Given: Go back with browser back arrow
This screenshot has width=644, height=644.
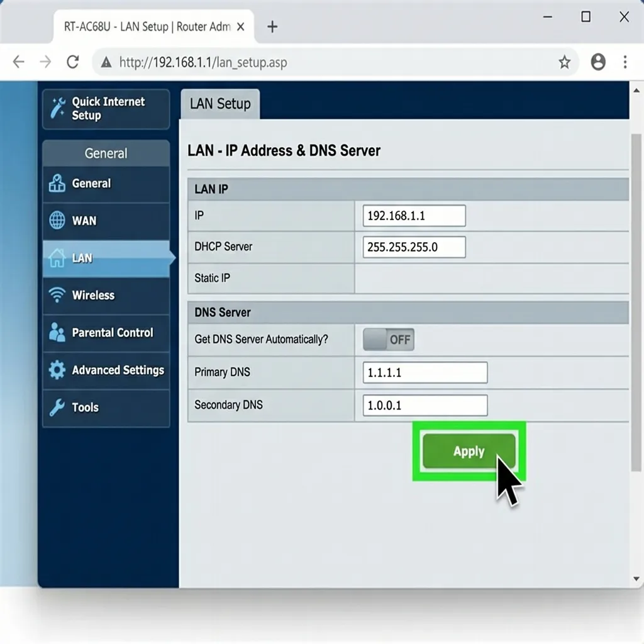Looking at the screenshot, I should (x=18, y=62).
